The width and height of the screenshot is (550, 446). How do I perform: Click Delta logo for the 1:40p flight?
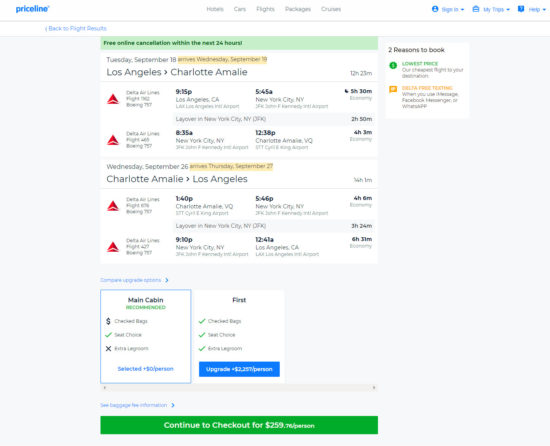click(113, 206)
